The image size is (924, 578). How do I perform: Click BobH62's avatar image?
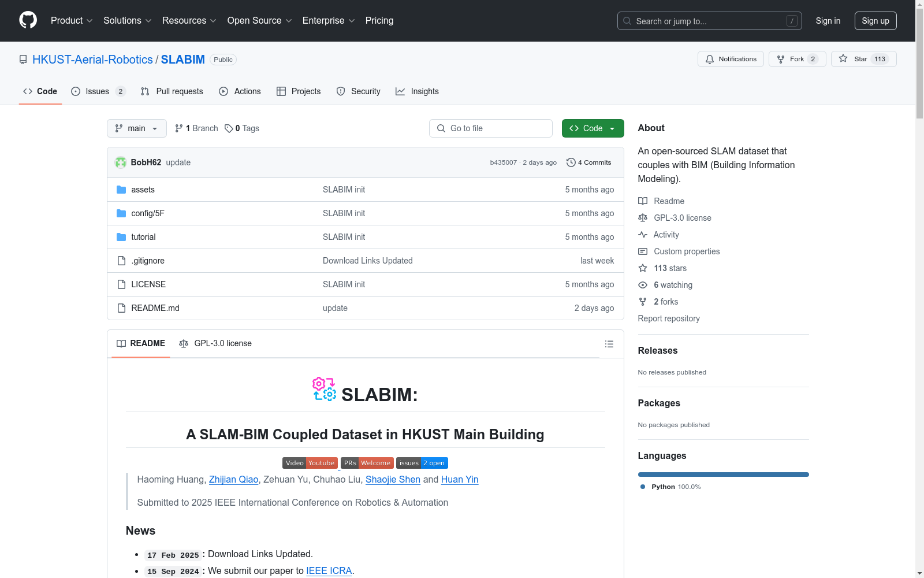coord(121,162)
